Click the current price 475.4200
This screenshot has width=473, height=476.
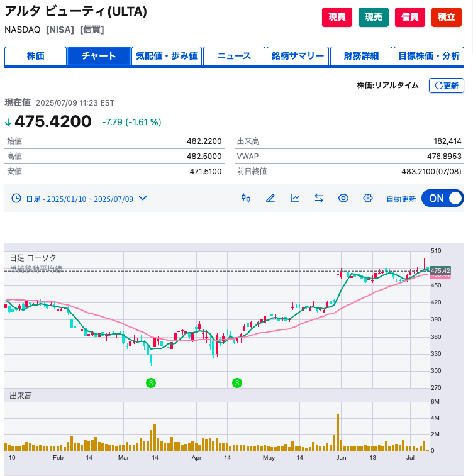click(x=53, y=121)
